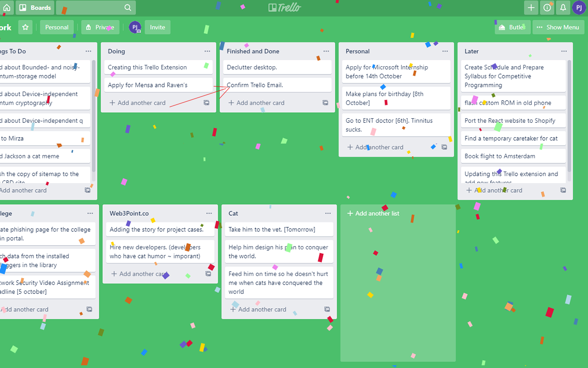588x368 pixels.
Task: Click the Trello logo in header
Action: tap(285, 7)
